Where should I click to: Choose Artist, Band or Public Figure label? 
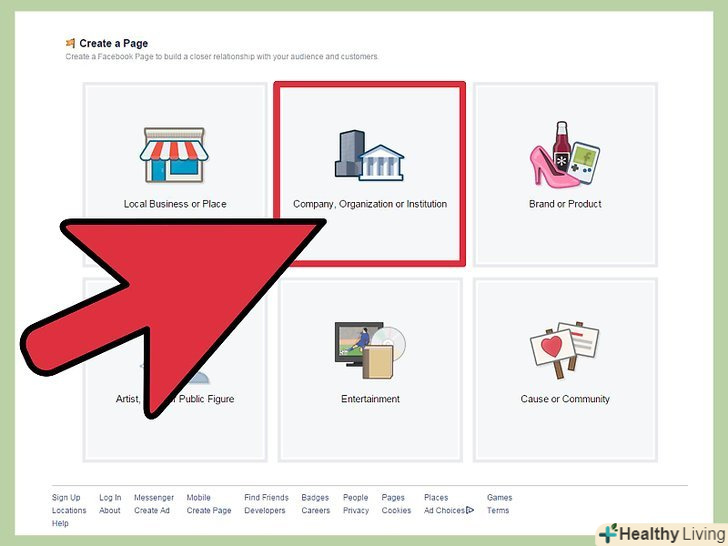pyautogui.click(x=175, y=399)
